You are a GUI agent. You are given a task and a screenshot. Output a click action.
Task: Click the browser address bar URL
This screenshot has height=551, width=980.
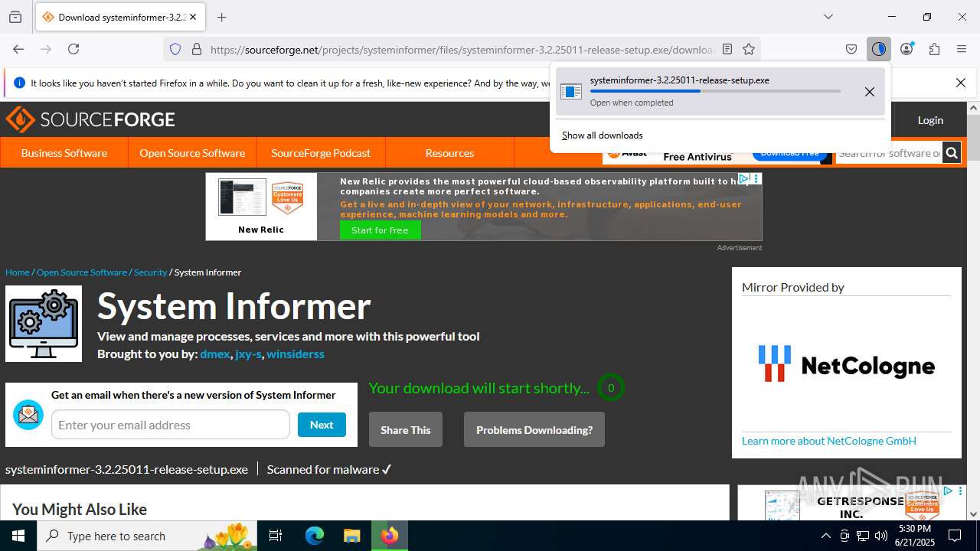462,50
